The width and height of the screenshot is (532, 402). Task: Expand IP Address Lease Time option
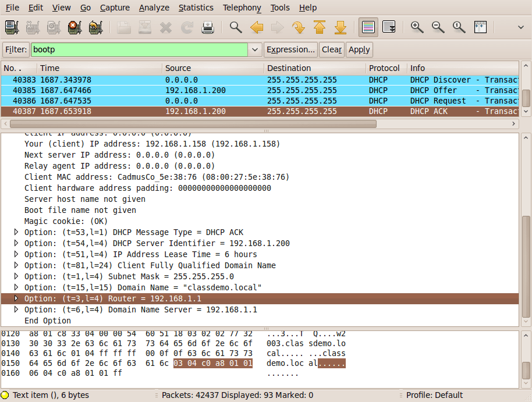16,254
